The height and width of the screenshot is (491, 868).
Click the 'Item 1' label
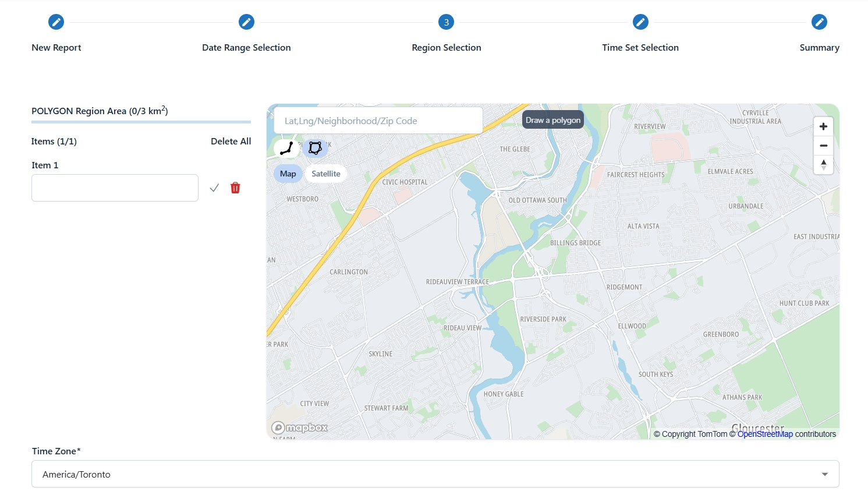(x=45, y=165)
